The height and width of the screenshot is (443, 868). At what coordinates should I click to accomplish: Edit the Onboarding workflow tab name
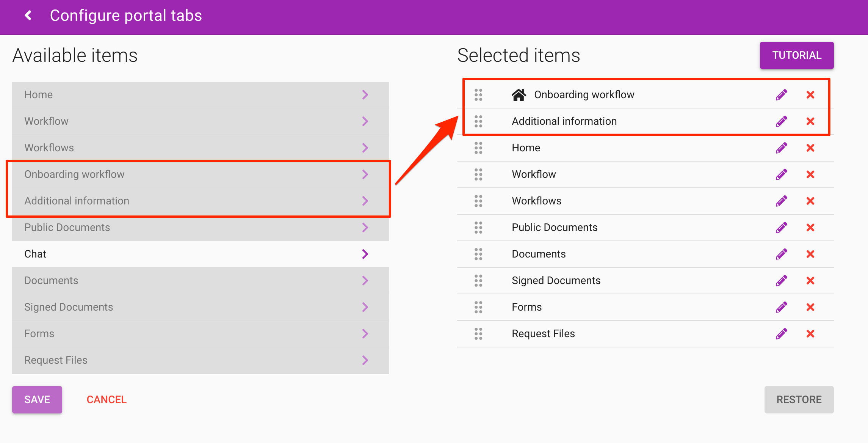(781, 95)
